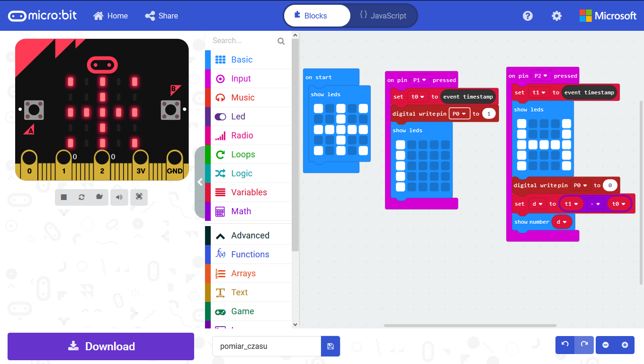Image resolution: width=644 pixels, height=364 pixels.
Task: Launch simulator in full screen
Action: click(x=139, y=197)
